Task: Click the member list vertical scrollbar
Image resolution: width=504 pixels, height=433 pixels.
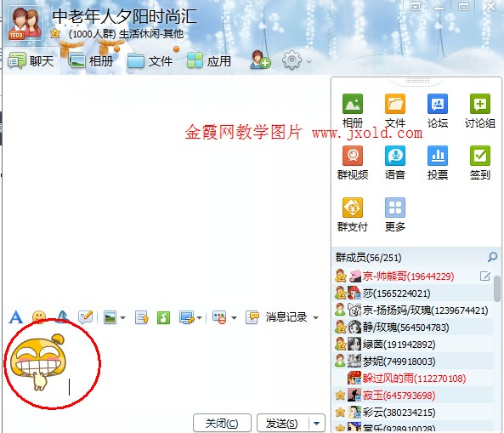Action: [x=497, y=289]
